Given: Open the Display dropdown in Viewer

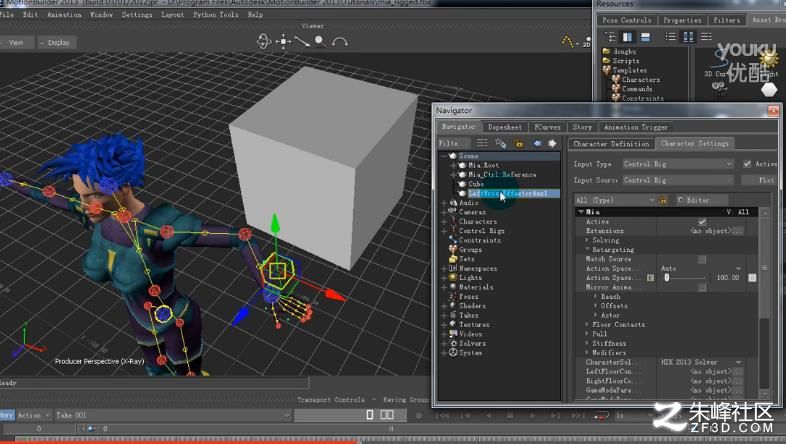Looking at the screenshot, I should [55, 43].
